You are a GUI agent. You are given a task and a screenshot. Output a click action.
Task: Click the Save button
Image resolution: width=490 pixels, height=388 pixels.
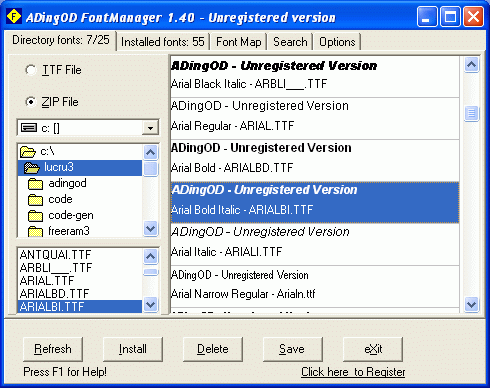[293, 349]
